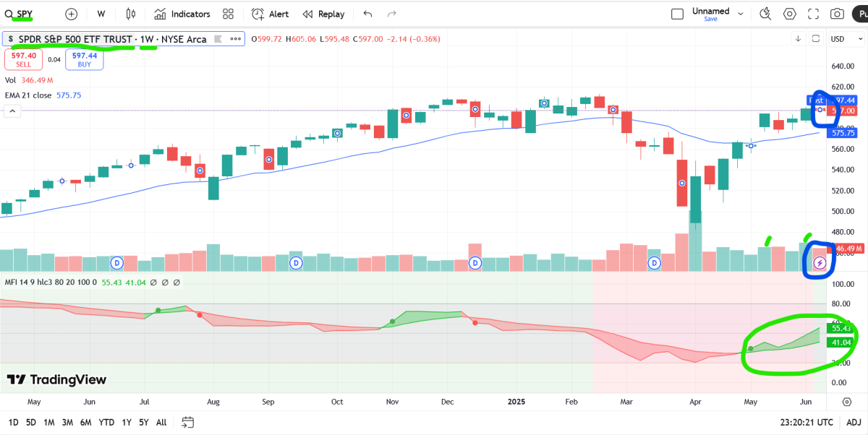This screenshot has width=868, height=435.
Task: Redo the last undone chart action
Action: tap(392, 14)
